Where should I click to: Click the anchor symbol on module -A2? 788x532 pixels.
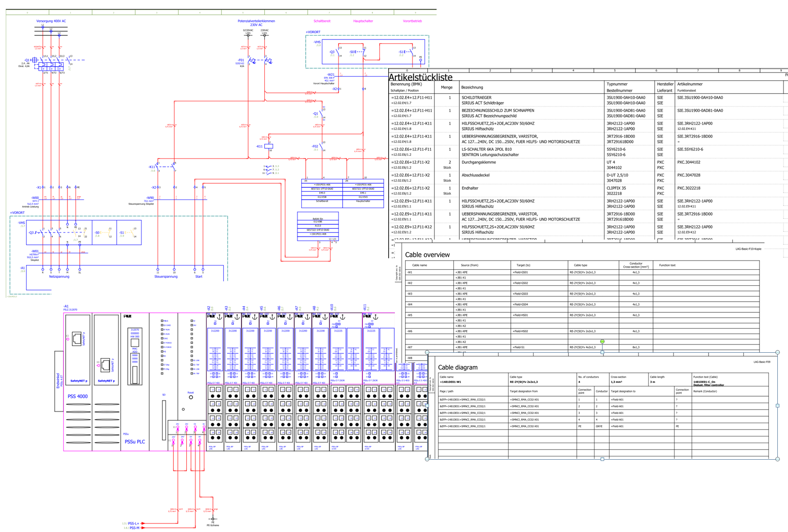pos(219,317)
